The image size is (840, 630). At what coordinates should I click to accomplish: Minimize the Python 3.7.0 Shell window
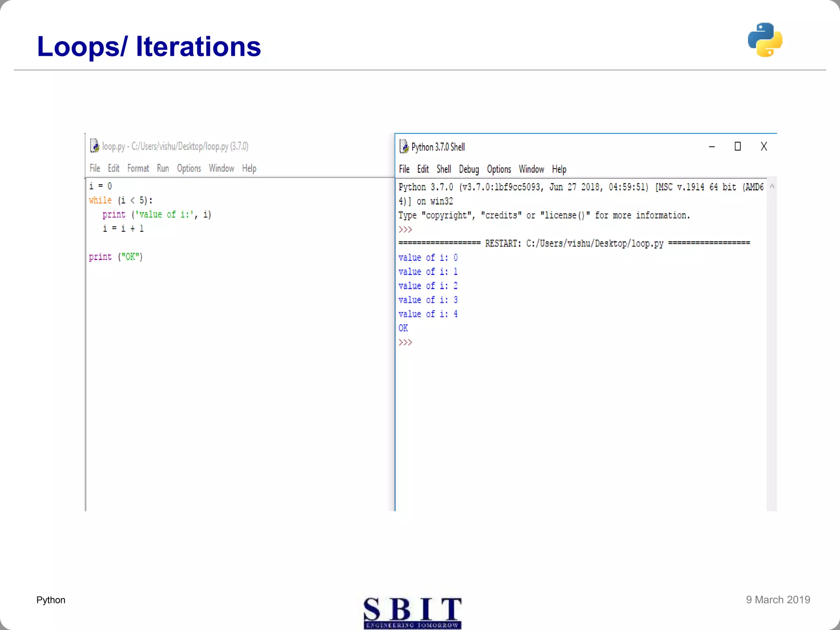click(x=712, y=146)
